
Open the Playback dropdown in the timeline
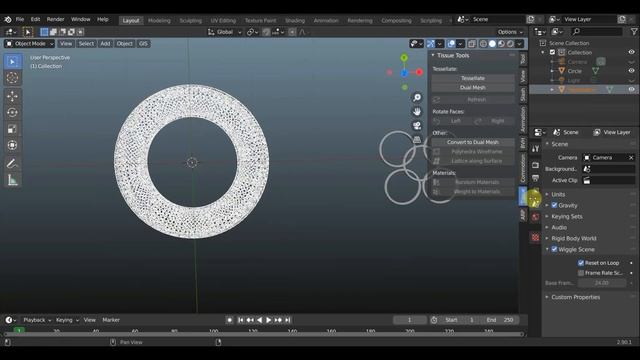(37, 320)
